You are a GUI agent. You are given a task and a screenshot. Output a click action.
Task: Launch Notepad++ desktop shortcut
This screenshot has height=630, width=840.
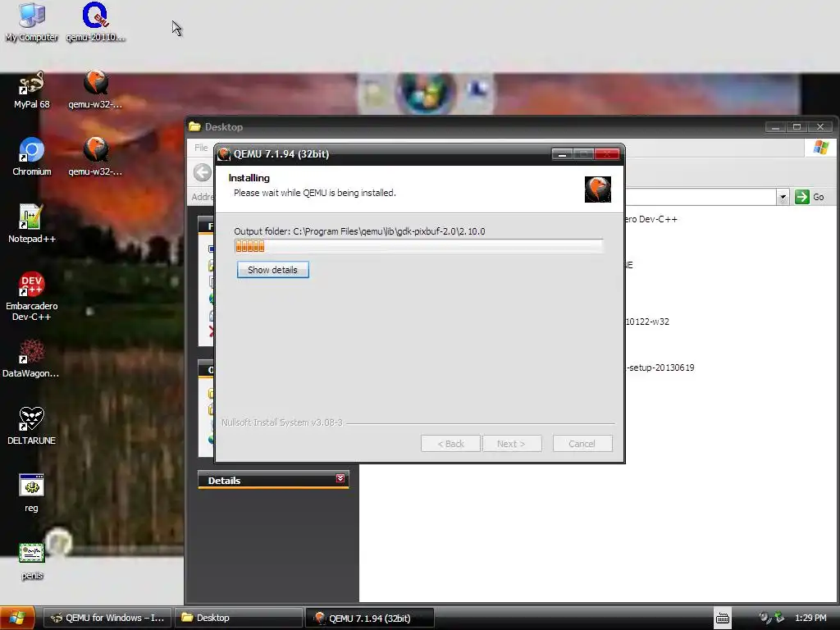tap(32, 225)
